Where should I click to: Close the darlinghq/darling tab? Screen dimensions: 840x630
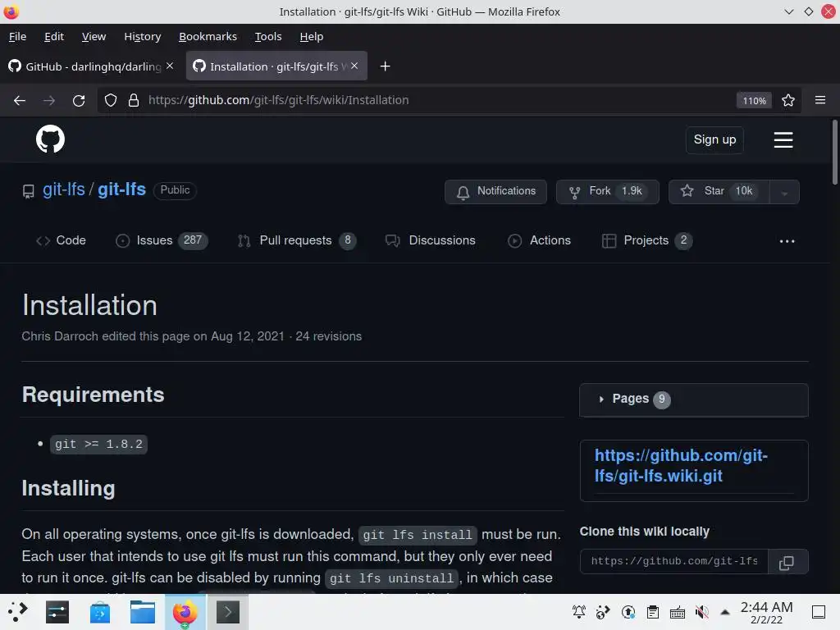(170, 66)
